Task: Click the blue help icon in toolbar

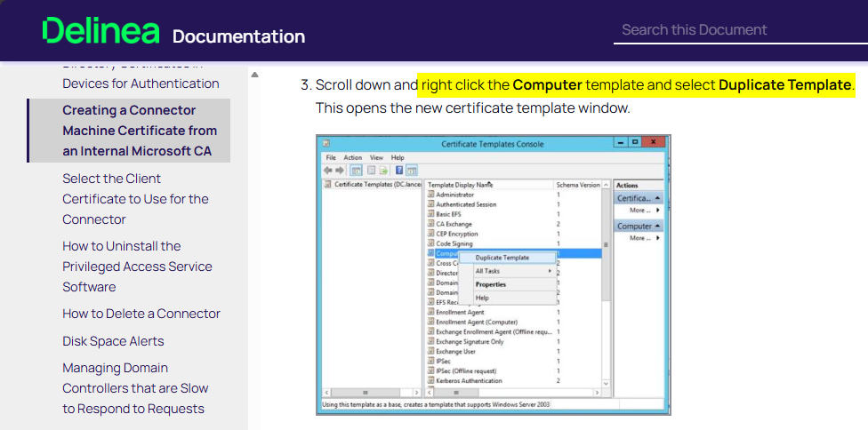Action: pos(399,170)
